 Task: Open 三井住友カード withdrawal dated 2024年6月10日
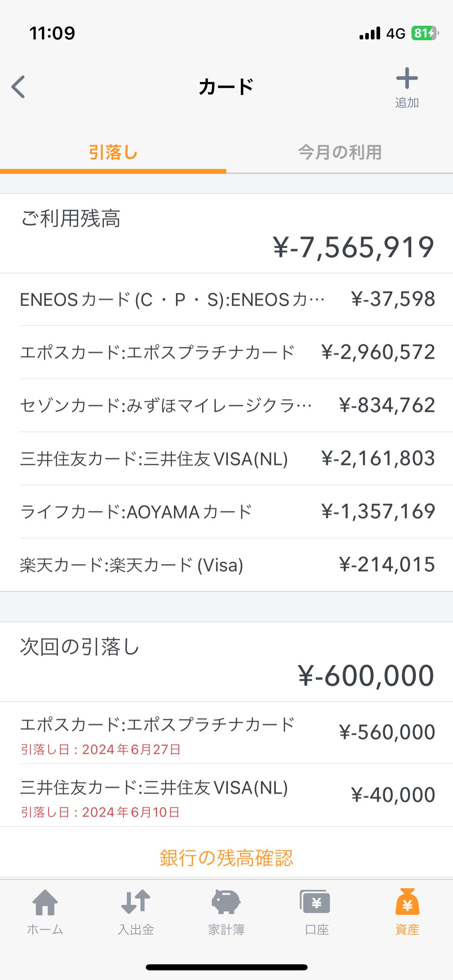tap(226, 796)
